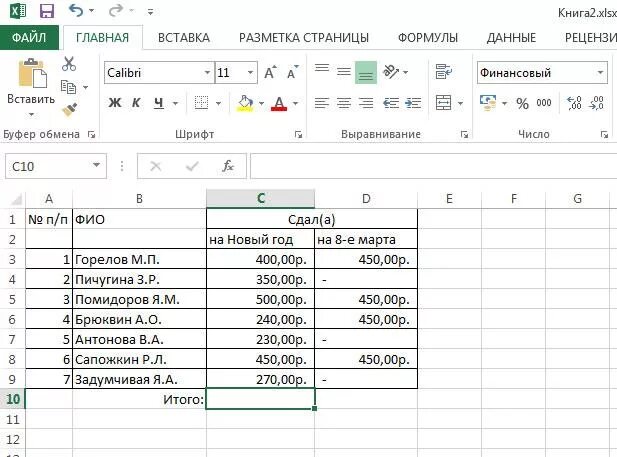Click the text Orientation icon
The width and height of the screenshot is (617, 457).
[391, 72]
